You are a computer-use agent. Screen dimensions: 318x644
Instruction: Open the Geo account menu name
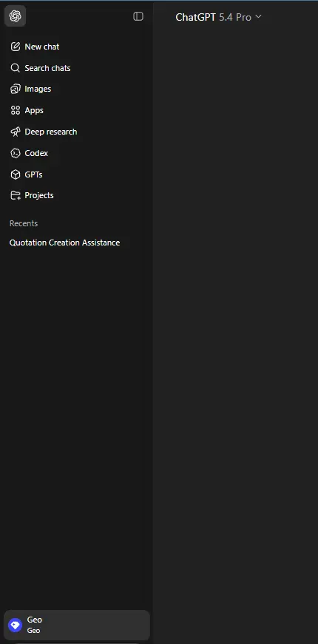pos(35,620)
